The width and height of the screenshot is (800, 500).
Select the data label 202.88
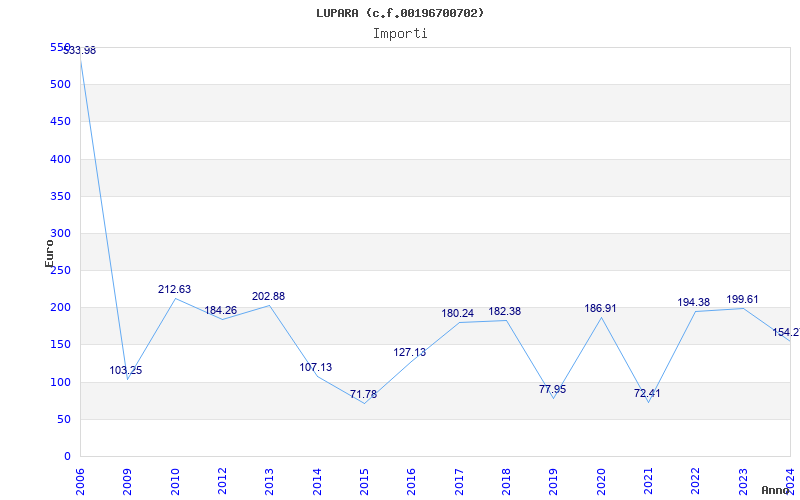pyautogui.click(x=268, y=296)
